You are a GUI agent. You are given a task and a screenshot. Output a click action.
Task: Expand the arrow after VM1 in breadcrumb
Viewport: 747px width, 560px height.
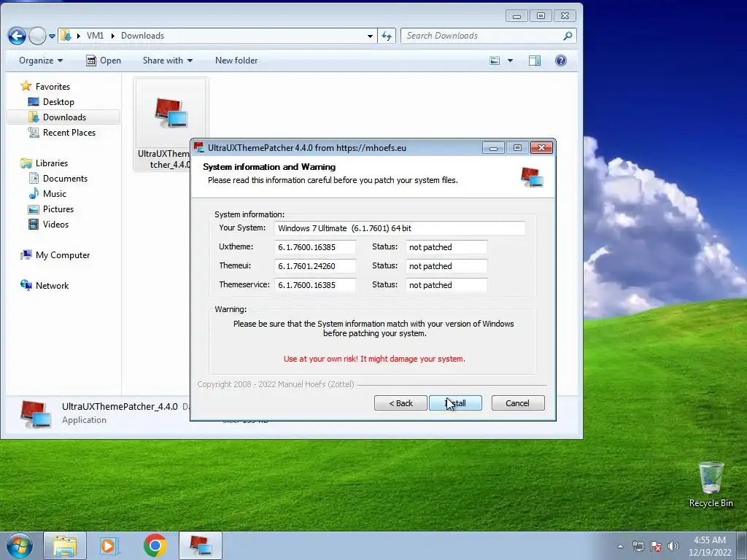[112, 36]
